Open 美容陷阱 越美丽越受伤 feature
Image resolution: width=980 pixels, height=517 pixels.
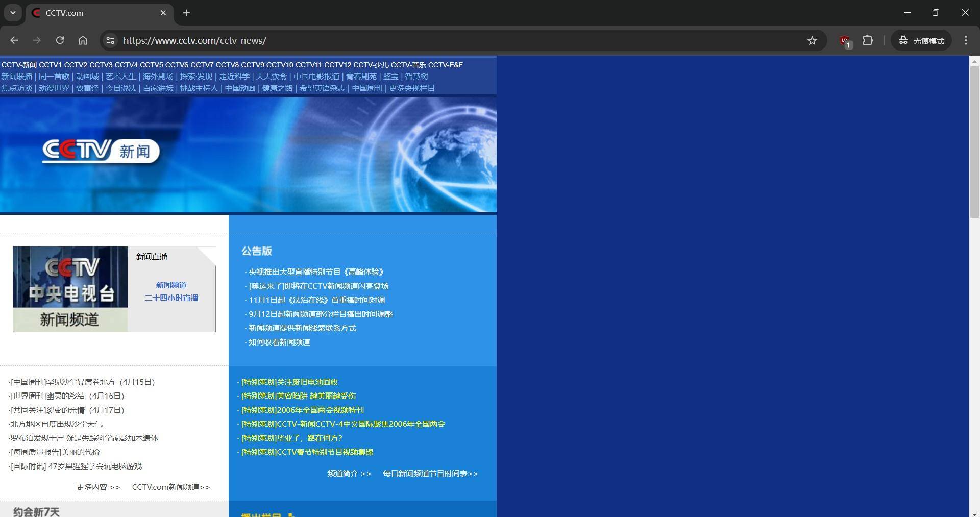[299, 396]
